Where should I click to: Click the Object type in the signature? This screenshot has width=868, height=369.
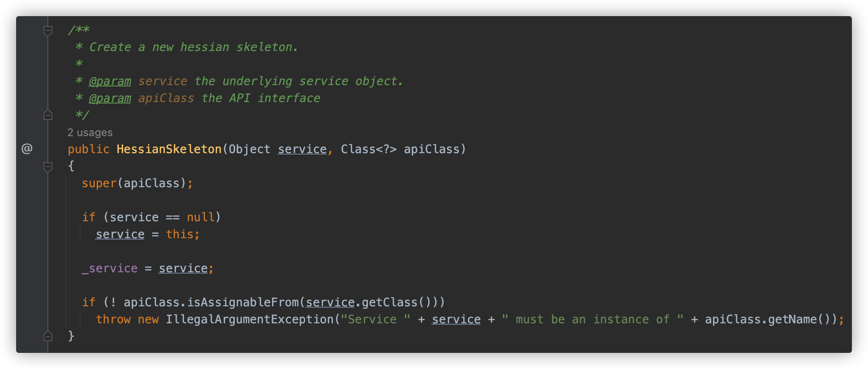point(250,149)
